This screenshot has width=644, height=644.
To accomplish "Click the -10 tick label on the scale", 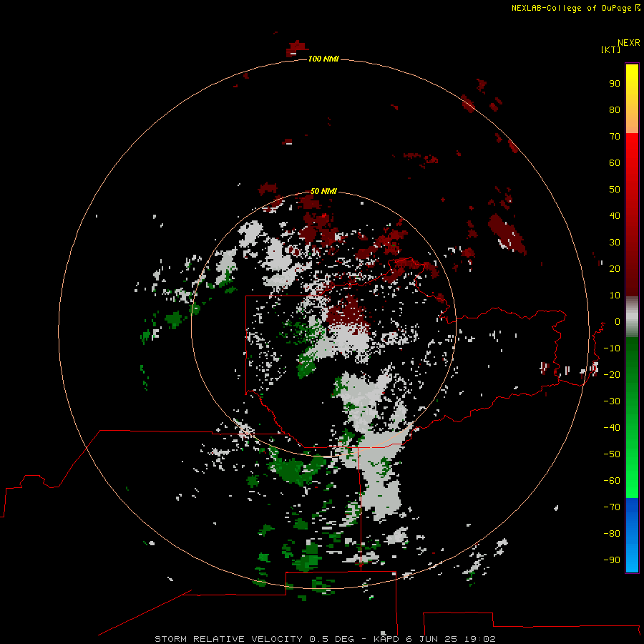I will pos(612,348).
